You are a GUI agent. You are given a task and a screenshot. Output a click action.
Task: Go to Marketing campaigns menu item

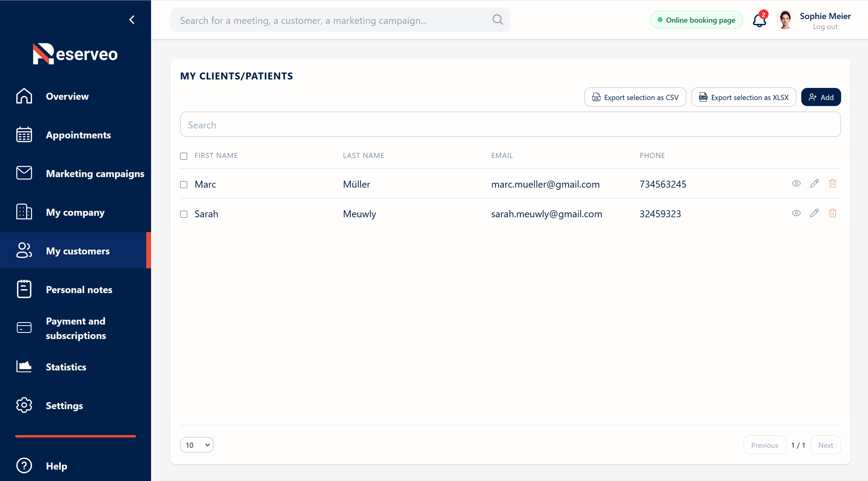[95, 174]
